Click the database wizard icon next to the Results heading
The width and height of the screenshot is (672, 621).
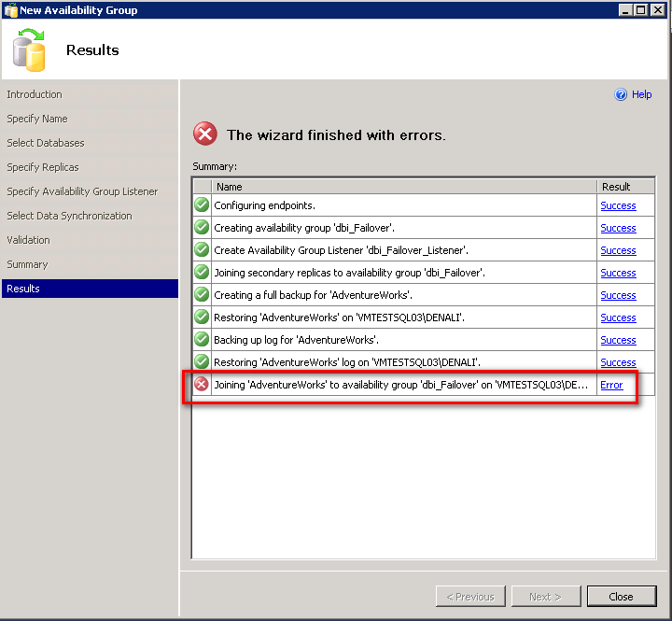coord(31,50)
